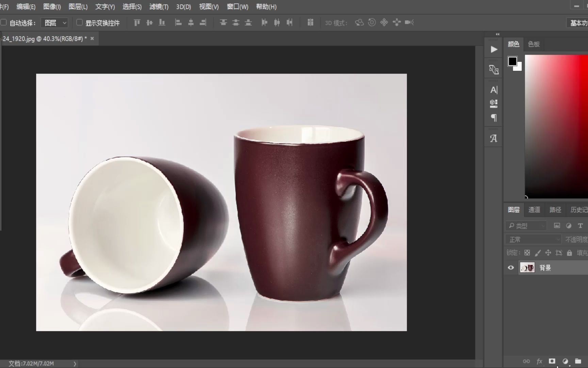Close the 24_1920.jpg document tab
Screen dimensions: 588x368
tap(92, 39)
